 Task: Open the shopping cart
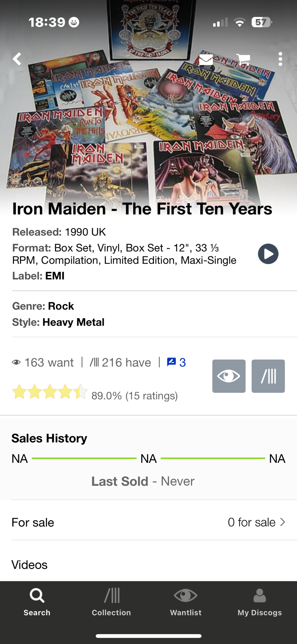coord(243,60)
